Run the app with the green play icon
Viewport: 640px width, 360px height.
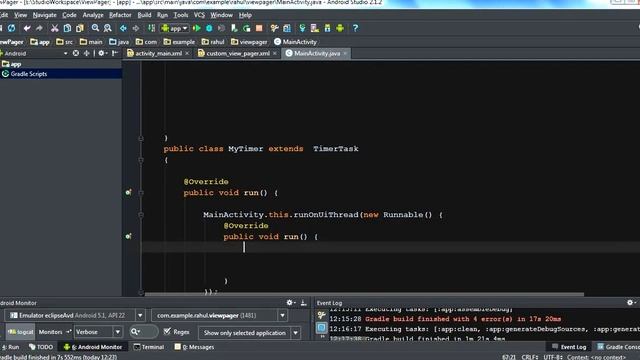pos(197,28)
